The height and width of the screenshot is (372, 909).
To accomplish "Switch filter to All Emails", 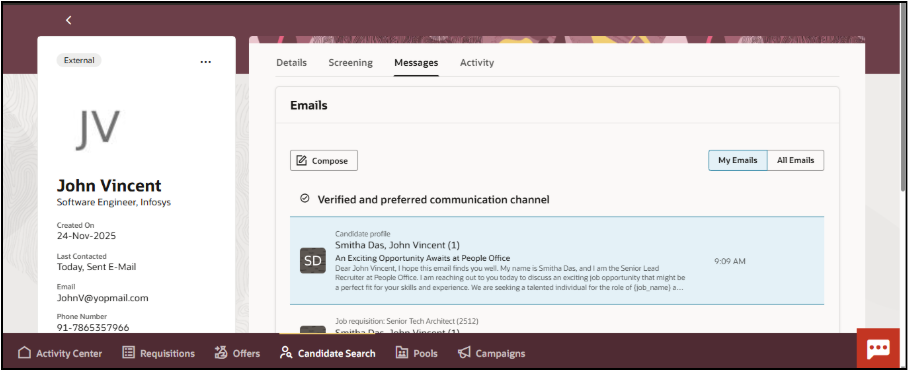I will (795, 161).
